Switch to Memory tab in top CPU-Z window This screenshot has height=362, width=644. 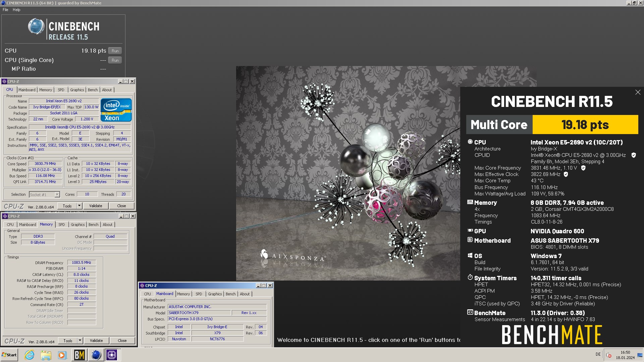(46, 90)
